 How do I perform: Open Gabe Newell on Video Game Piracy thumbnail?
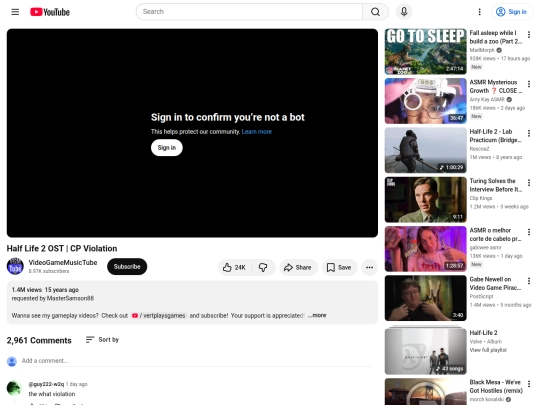coord(426,298)
